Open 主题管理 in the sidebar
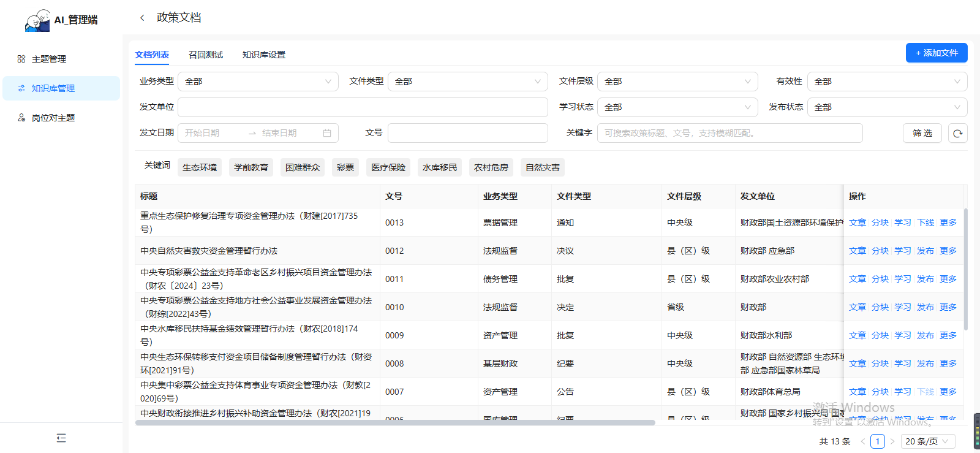This screenshot has width=980, height=453. click(49, 59)
